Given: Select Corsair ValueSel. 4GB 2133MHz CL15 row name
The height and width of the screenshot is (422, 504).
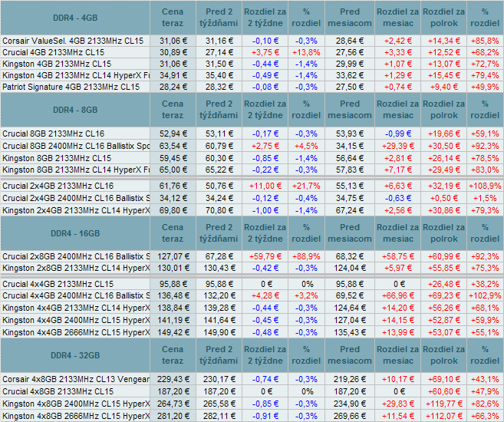Looking at the screenshot, I should (73, 41).
